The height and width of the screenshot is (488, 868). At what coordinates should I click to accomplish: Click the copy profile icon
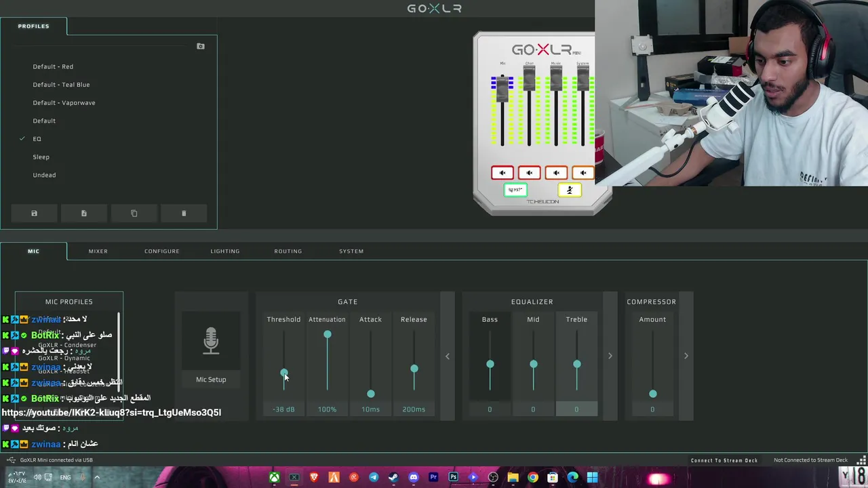(134, 213)
